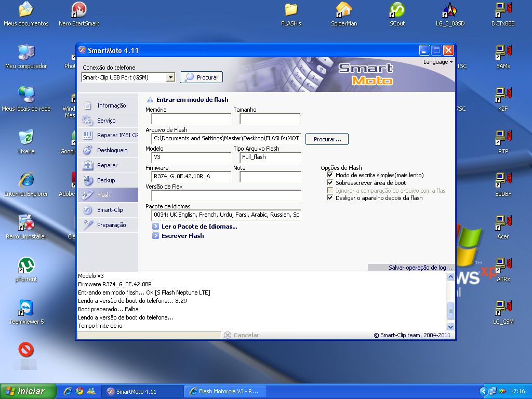Click the Backup sidebar icon
532x399 pixels.
click(87, 180)
